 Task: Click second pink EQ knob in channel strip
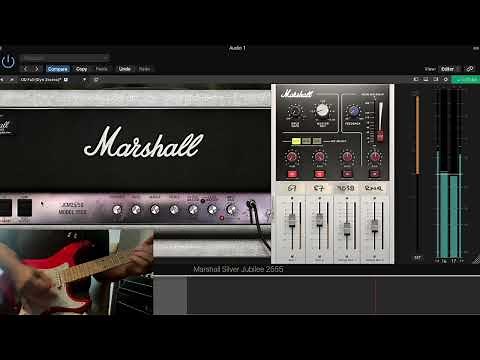click(x=319, y=157)
